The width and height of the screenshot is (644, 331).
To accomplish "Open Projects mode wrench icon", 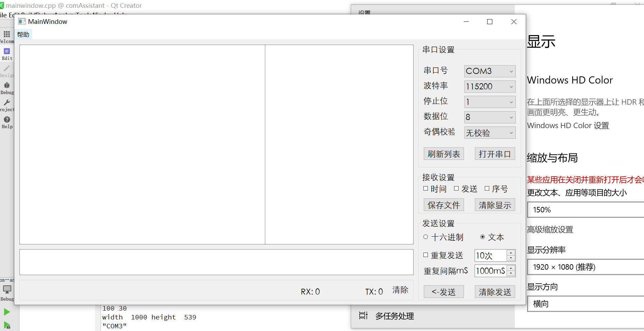I will (7, 105).
